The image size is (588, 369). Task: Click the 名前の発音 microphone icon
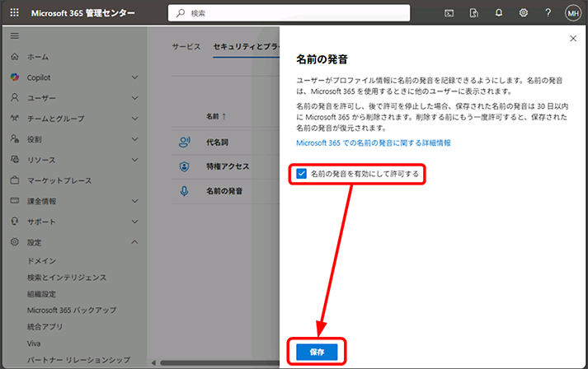184,191
